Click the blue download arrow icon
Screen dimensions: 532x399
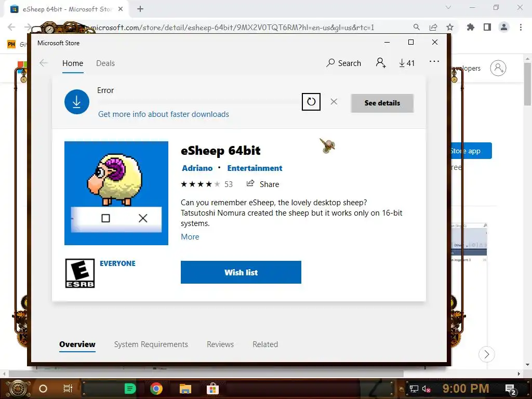click(77, 102)
